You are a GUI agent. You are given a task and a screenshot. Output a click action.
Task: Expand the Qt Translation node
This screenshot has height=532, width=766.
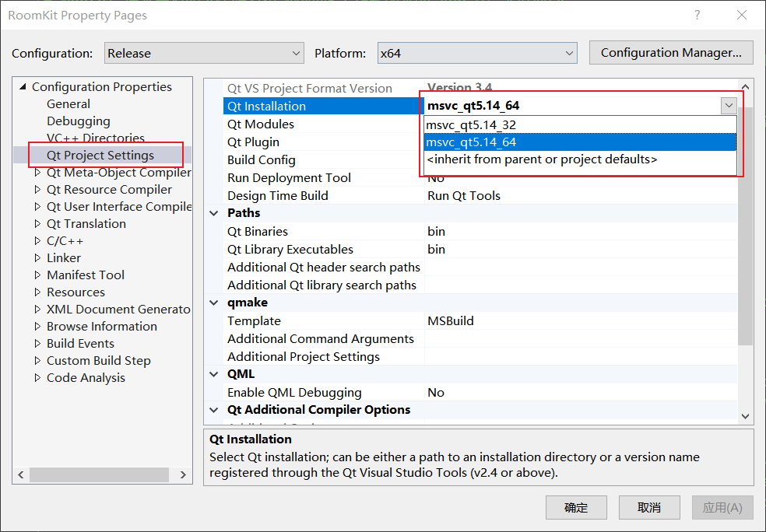tap(37, 223)
